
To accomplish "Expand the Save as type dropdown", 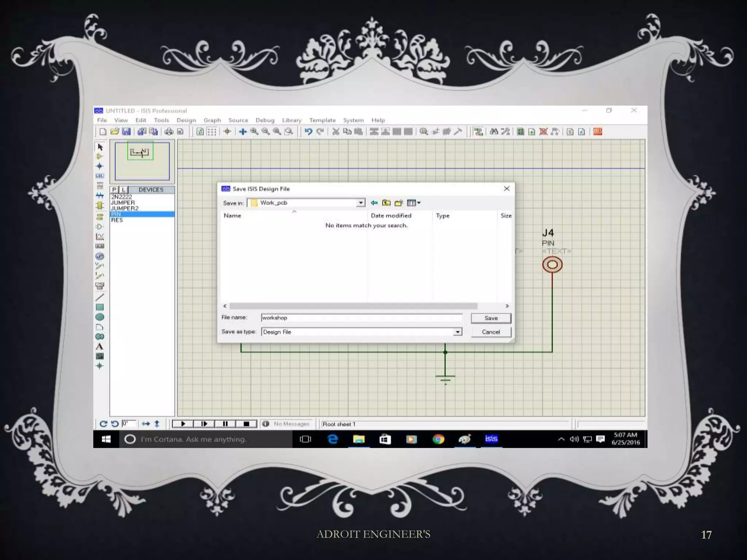I will click(x=457, y=332).
